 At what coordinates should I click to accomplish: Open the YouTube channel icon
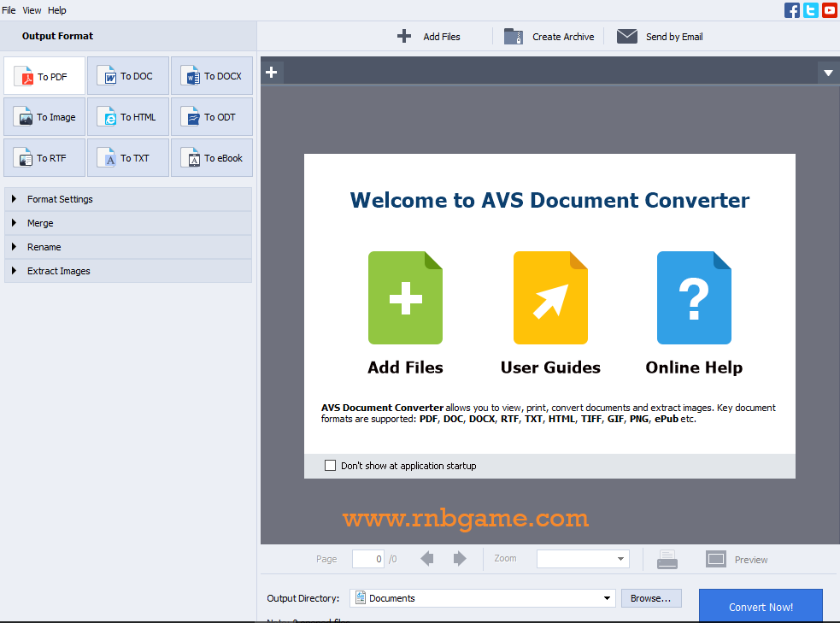pos(829,10)
